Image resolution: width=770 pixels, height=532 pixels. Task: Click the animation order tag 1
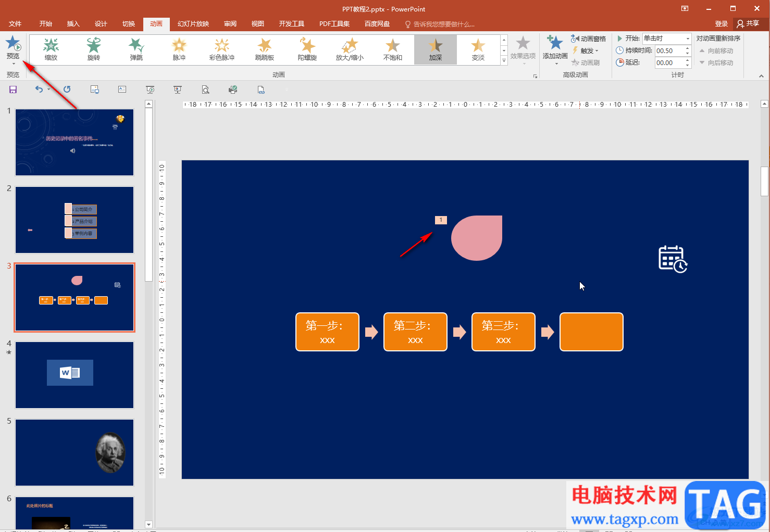click(441, 220)
